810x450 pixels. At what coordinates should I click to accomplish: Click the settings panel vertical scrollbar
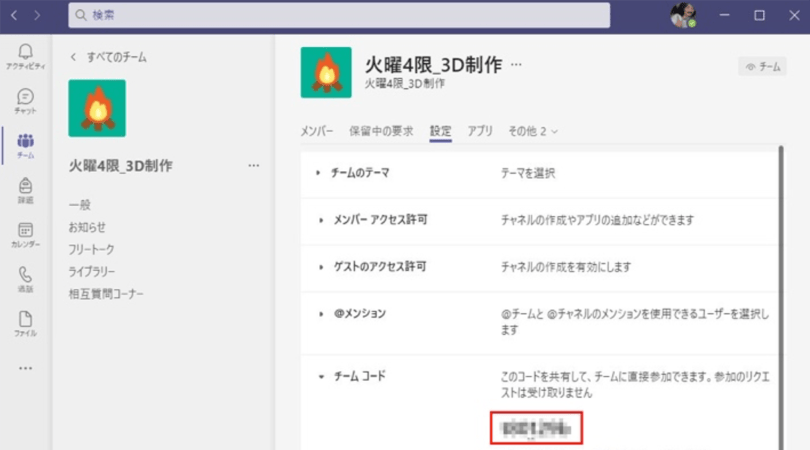pos(781,297)
